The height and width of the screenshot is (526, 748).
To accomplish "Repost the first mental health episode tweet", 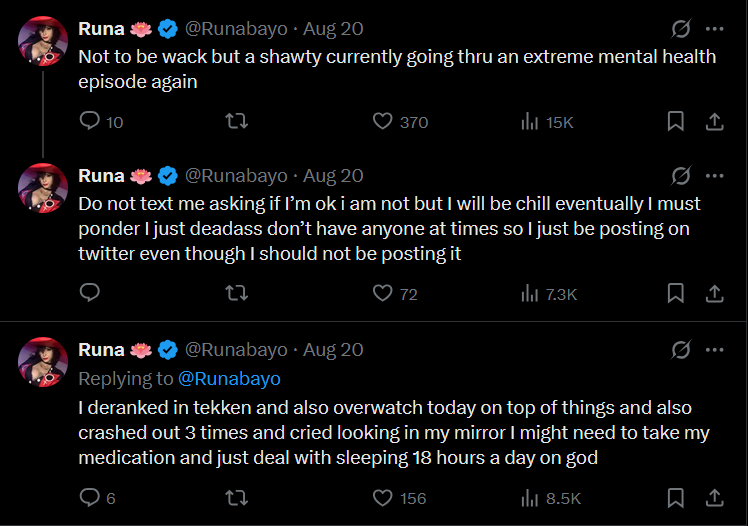I will [x=236, y=122].
